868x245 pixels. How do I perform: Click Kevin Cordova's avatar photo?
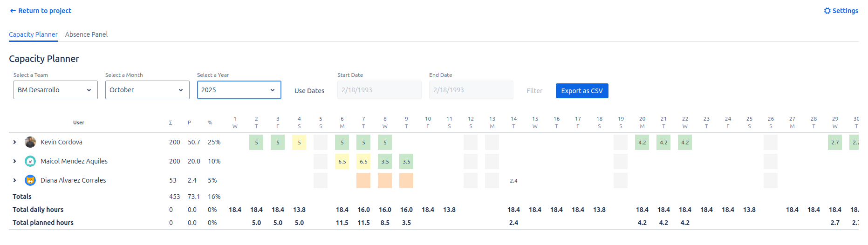(30, 142)
